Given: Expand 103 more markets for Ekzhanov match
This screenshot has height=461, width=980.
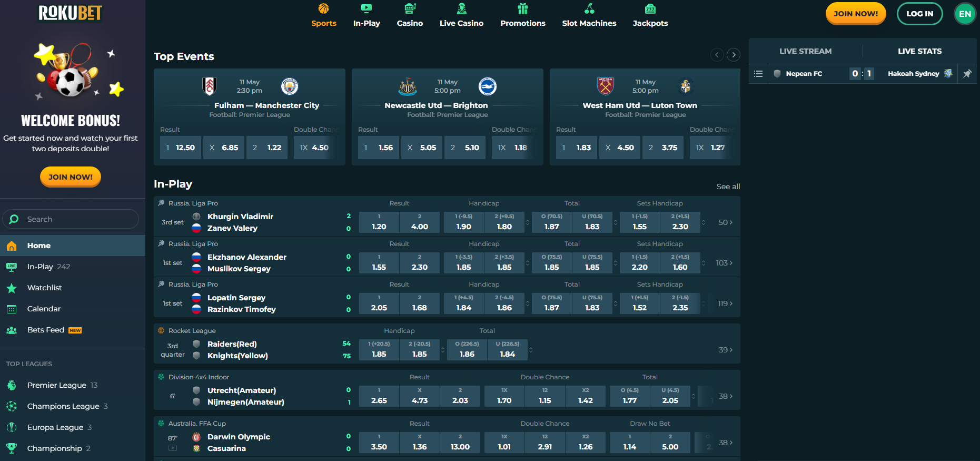Looking at the screenshot, I should (x=724, y=263).
